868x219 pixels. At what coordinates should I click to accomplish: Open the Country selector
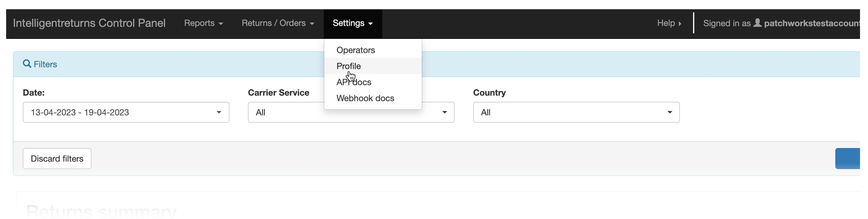click(x=576, y=113)
